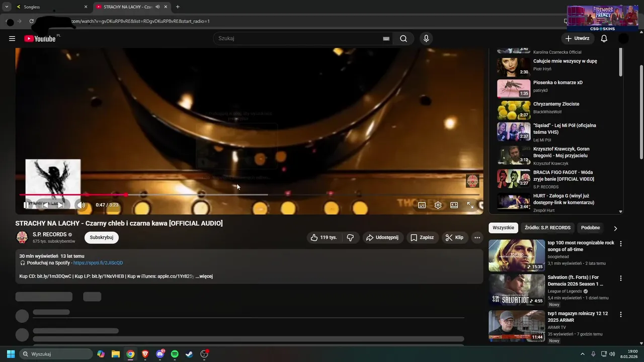This screenshot has height=362, width=644.
Task: Open Discord from taskbar
Action: click(x=160, y=354)
